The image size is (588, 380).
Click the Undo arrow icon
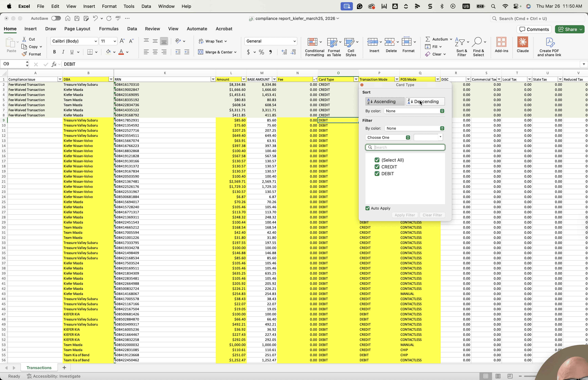pyautogui.click(x=95, y=18)
